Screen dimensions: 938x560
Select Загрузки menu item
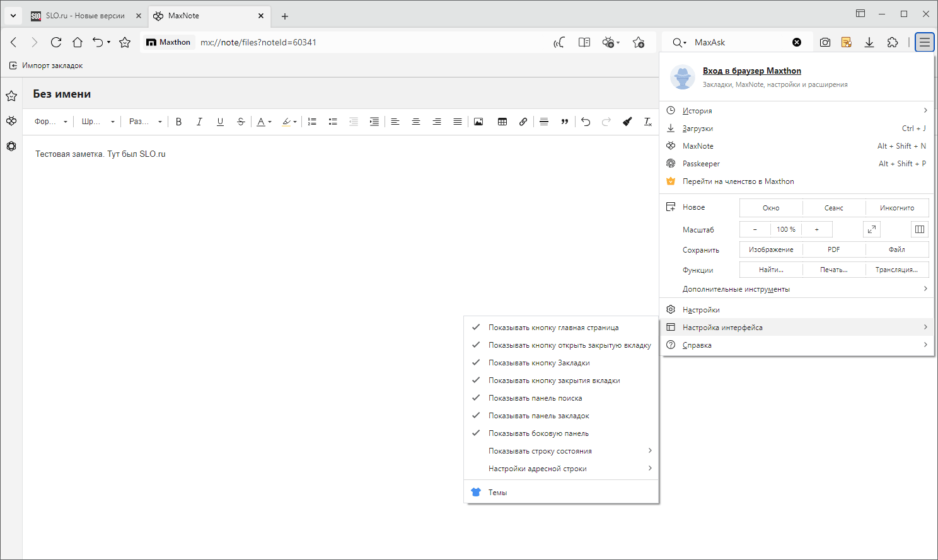[x=698, y=129]
